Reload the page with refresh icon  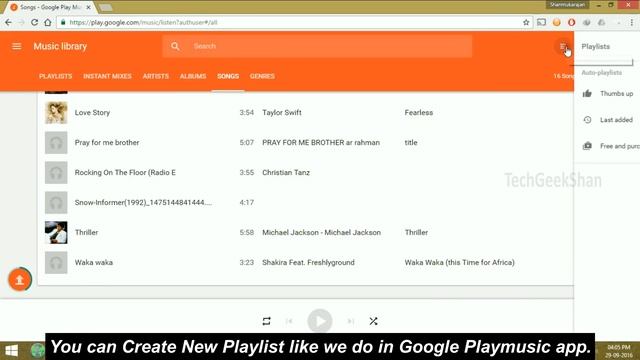(x=34, y=22)
